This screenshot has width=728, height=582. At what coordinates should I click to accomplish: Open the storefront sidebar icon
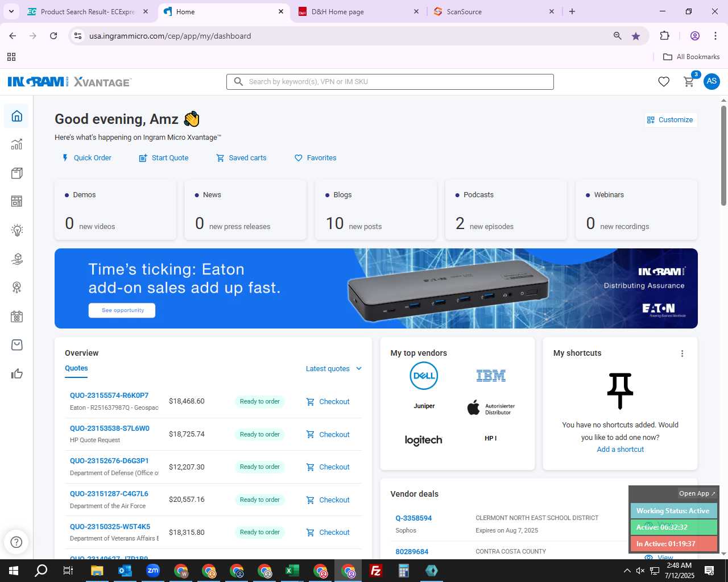(17, 201)
